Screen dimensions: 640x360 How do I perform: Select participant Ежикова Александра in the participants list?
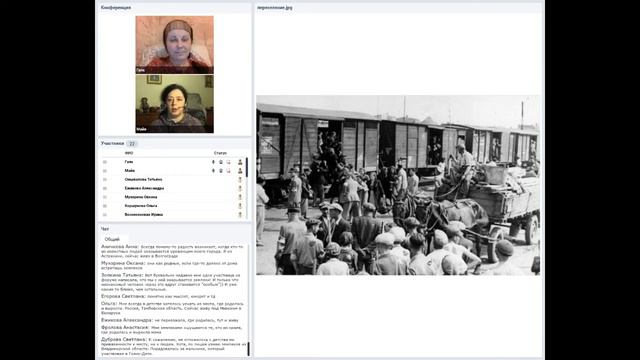[144, 188]
